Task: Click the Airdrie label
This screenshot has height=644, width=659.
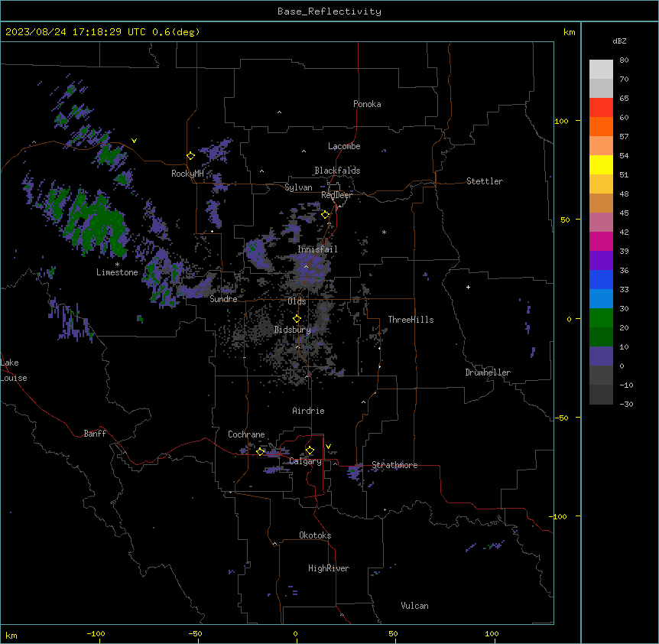Action: coord(308,411)
